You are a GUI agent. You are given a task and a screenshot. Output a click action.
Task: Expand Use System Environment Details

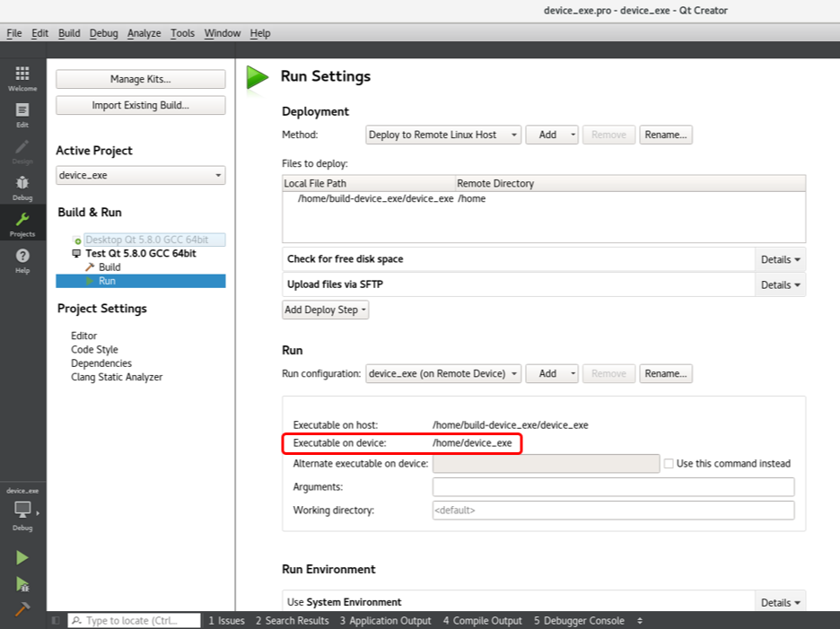click(x=780, y=603)
